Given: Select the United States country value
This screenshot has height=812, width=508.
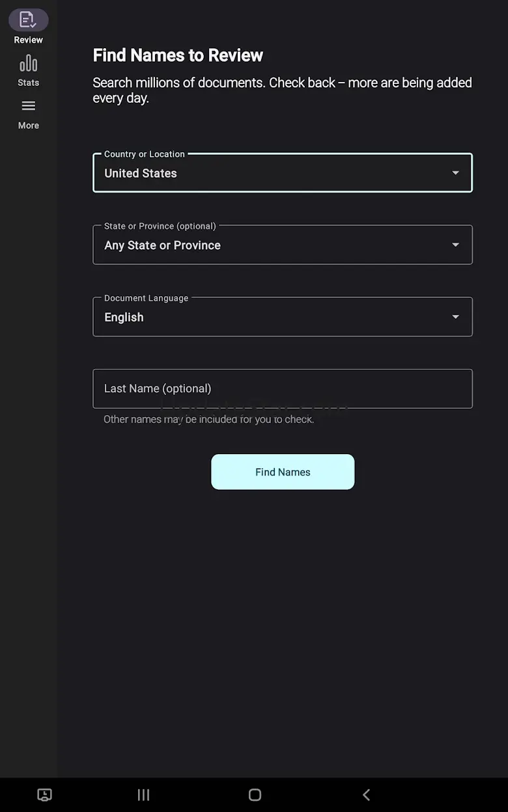Looking at the screenshot, I should (x=141, y=174).
